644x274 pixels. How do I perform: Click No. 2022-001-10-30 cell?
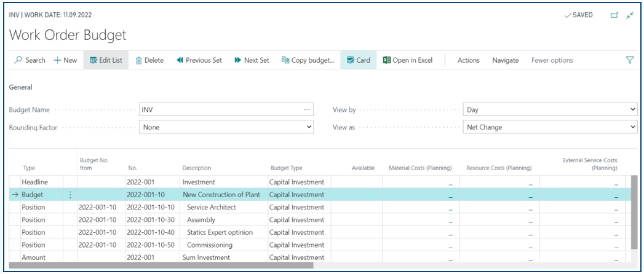point(153,220)
